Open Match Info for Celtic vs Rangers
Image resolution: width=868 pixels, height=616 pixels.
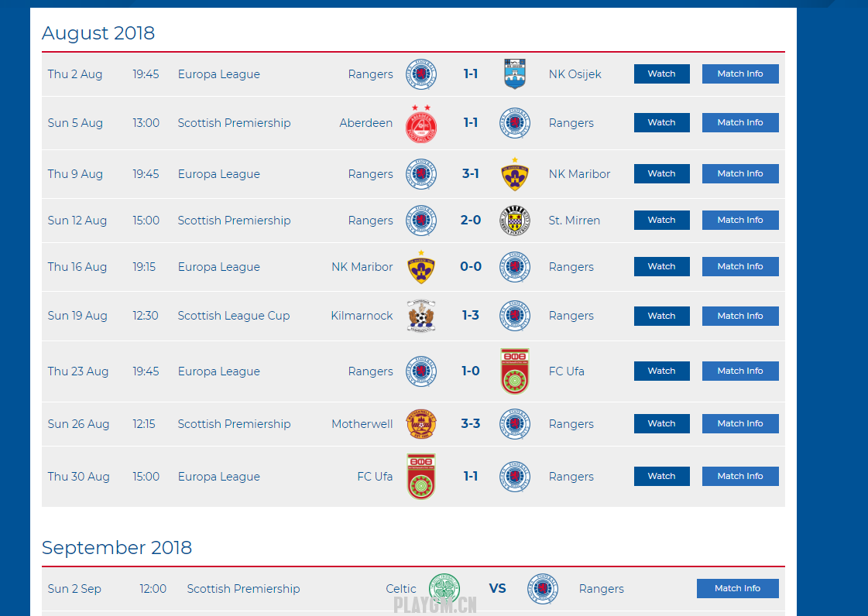point(737,588)
